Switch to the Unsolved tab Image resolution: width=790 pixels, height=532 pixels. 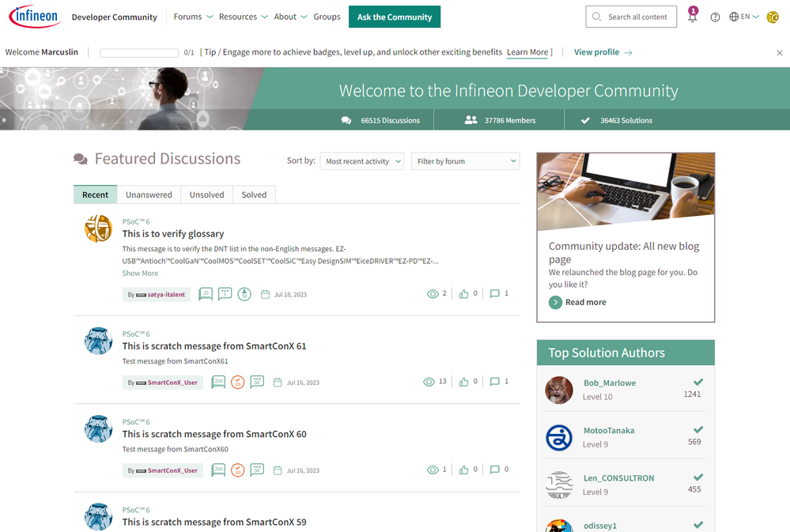206,194
